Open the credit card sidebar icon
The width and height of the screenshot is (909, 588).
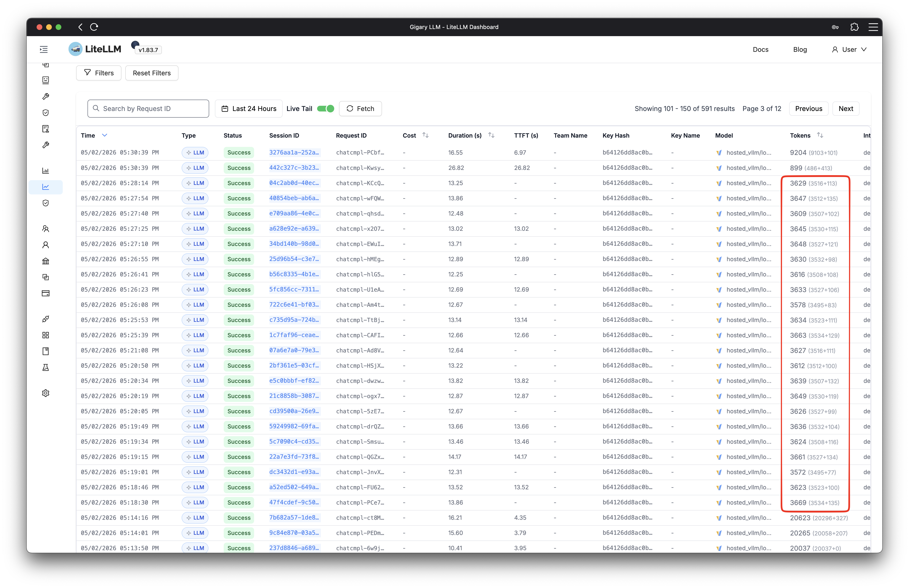pos(45,293)
